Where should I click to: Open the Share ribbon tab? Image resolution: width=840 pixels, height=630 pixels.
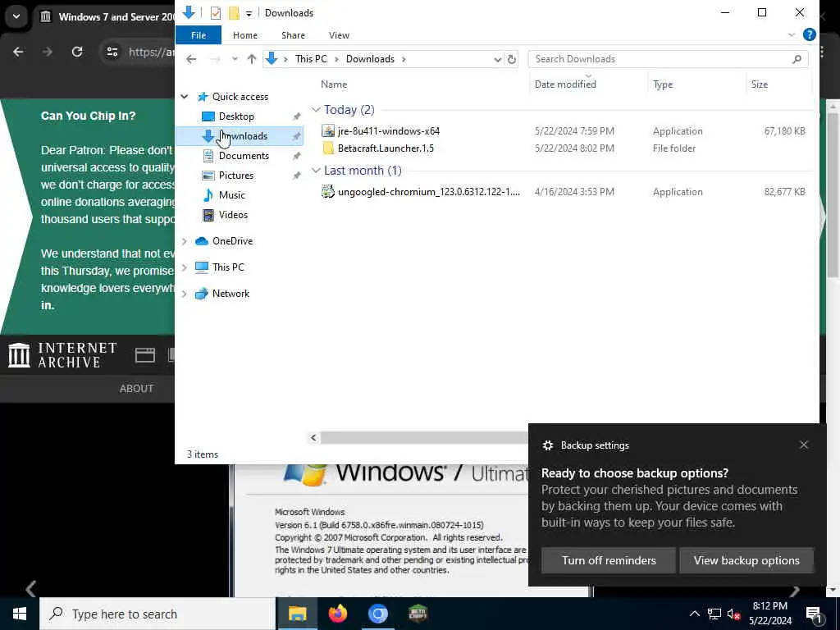point(293,35)
